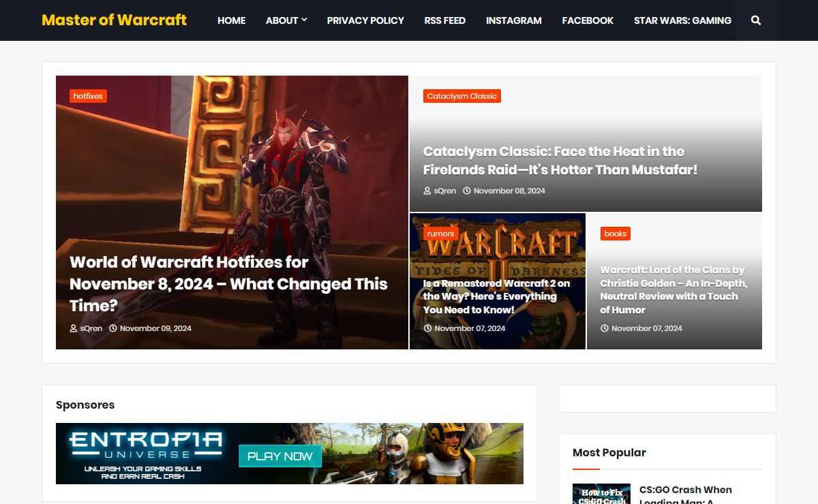This screenshot has height=504, width=818.
Task: Open the Lord of the Clans review
Action: tap(673, 289)
